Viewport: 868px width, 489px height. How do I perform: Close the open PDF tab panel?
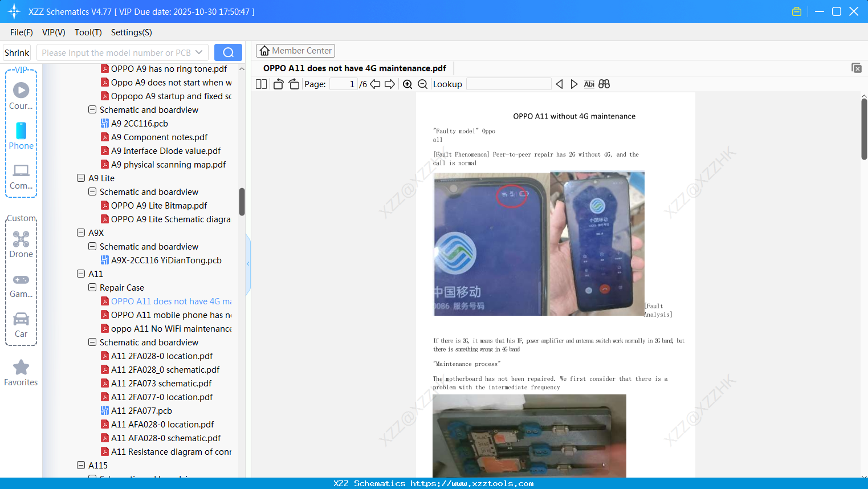[856, 68]
